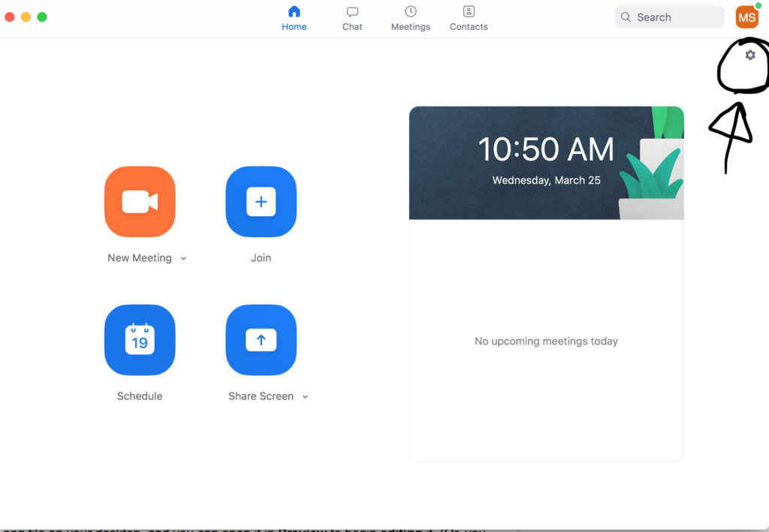Image resolution: width=769 pixels, height=532 pixels.
Task: Open the Schedule calendar icon
Action: [x=140, y=340]
